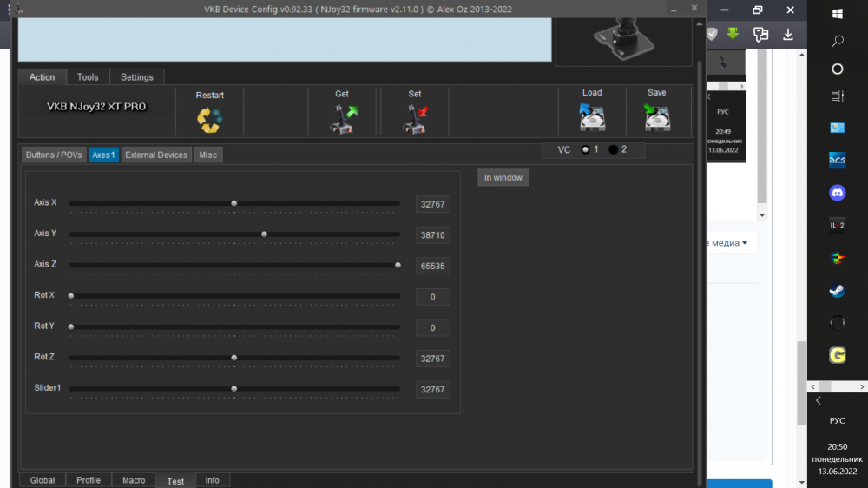Select VC radio button 1

click(585, 149)
